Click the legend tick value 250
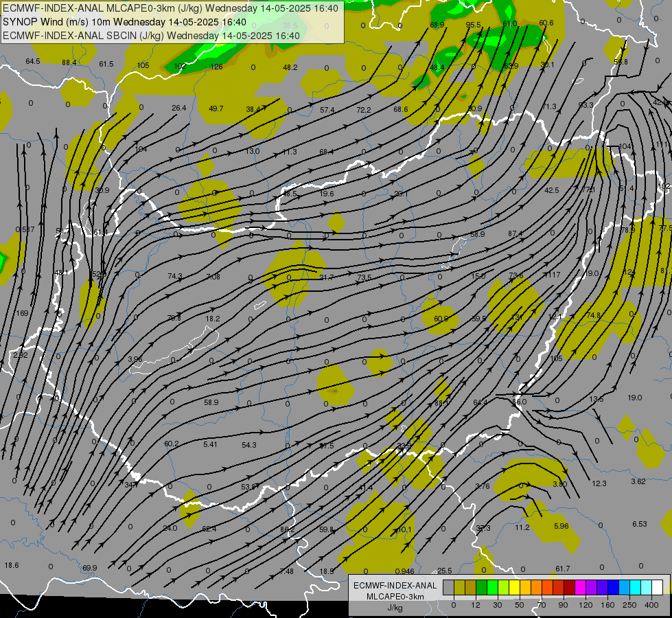This screenshot has width=672, height=618. tap(629, 605)
